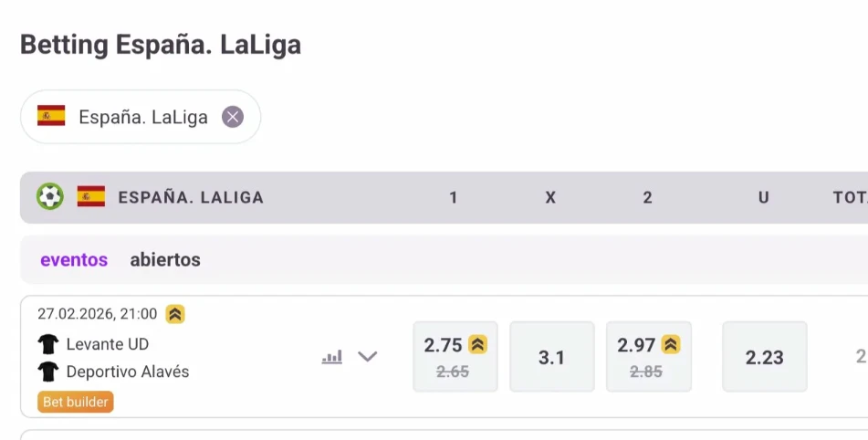Open Deportivo Alavés team name link
Viewport: 868px width, 440px height.
point(128,372)
